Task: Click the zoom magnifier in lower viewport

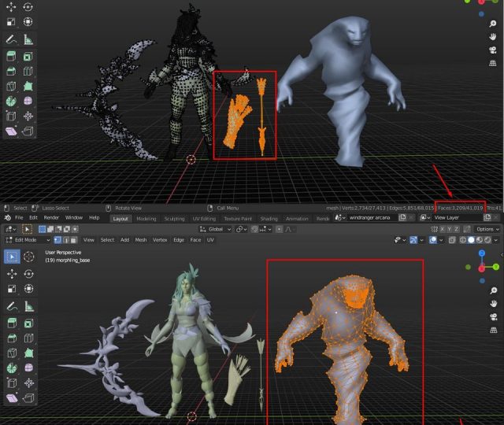Action: (x=492, y=291)
